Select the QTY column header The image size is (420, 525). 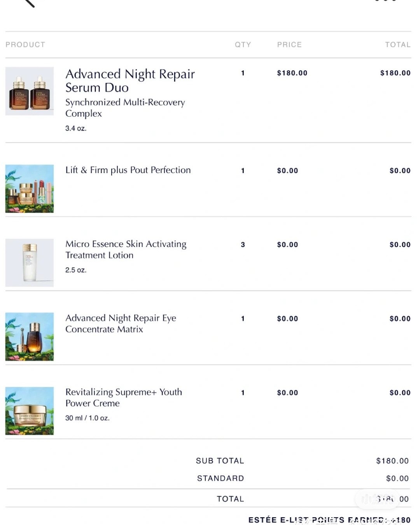243,45
